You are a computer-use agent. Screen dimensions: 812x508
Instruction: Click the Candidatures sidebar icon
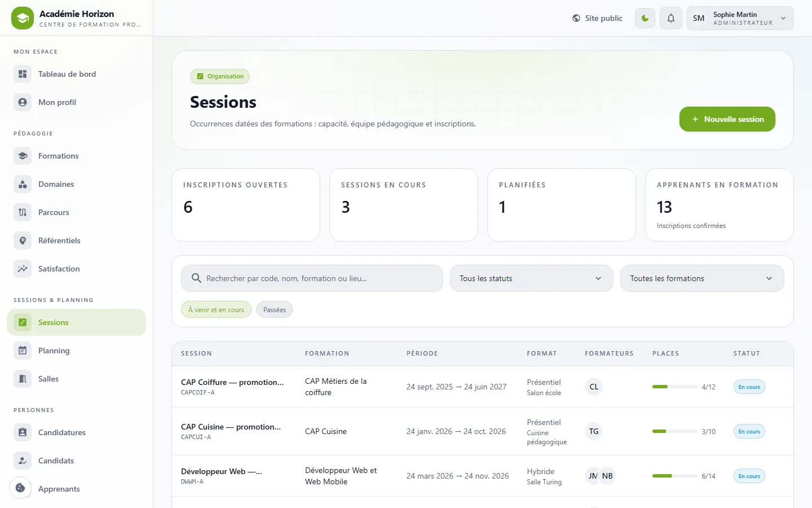pos(23,432)
